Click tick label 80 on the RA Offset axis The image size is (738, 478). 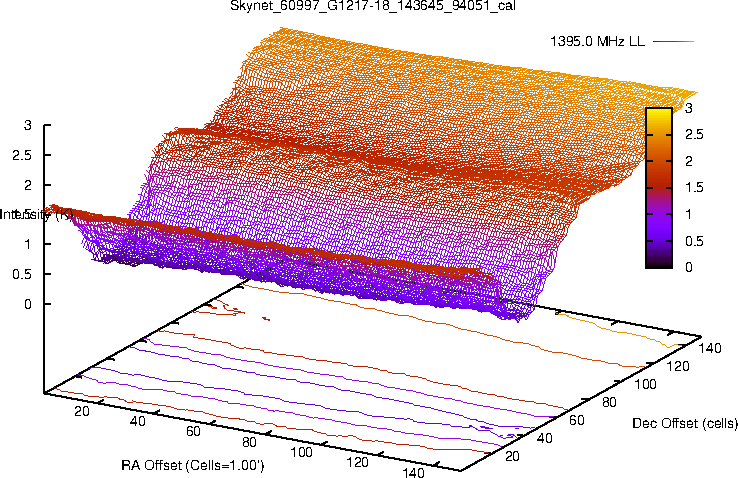(249, 442)
